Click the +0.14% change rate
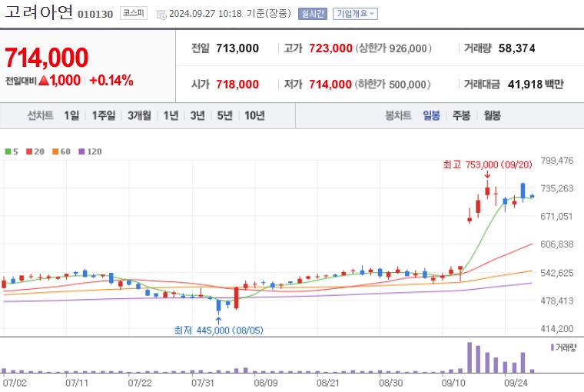Screen dimensions: 584x392 (x=111, y=80)
